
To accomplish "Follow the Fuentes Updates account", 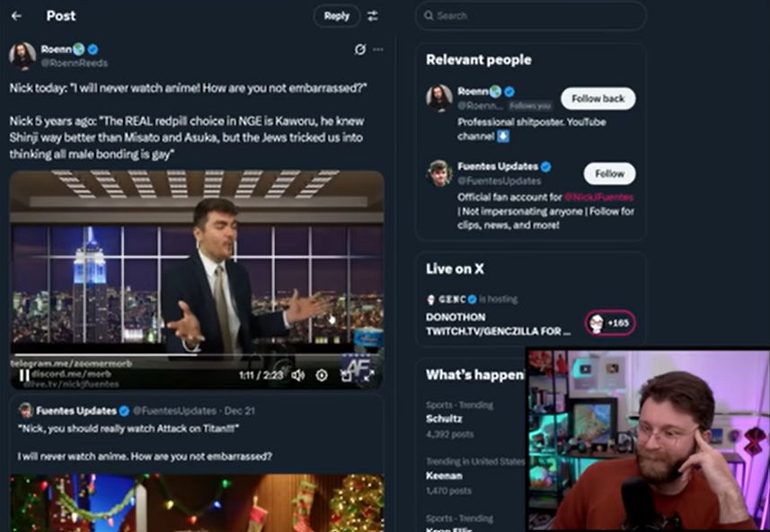I will 609,173.
